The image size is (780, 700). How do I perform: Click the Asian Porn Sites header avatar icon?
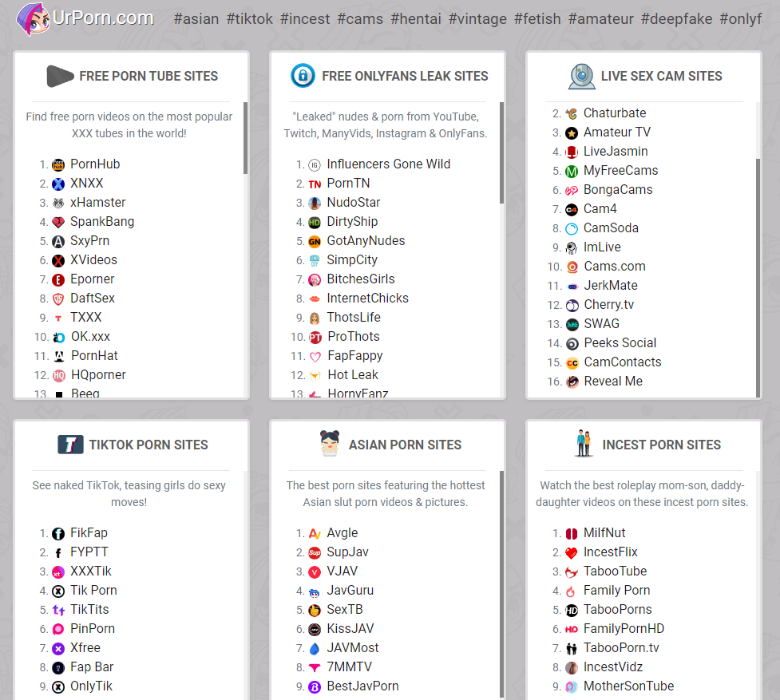click(329, 444)
